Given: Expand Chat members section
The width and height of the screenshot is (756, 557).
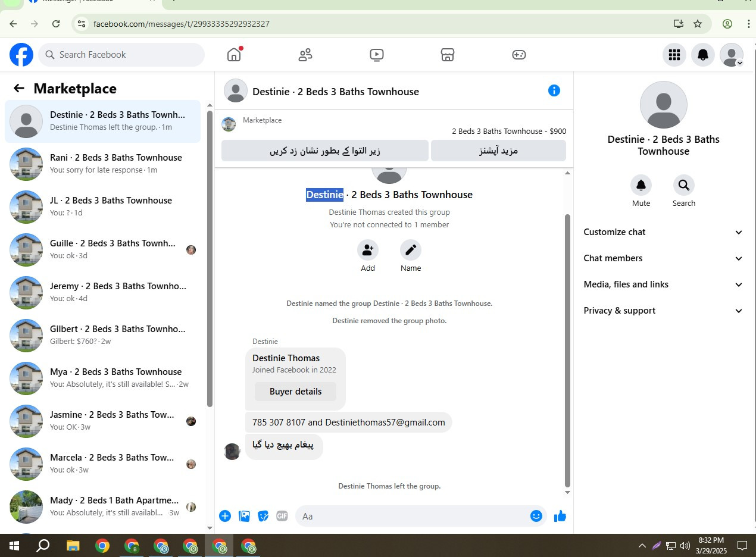Looking at the screenshot, I should tap(663, 258).
